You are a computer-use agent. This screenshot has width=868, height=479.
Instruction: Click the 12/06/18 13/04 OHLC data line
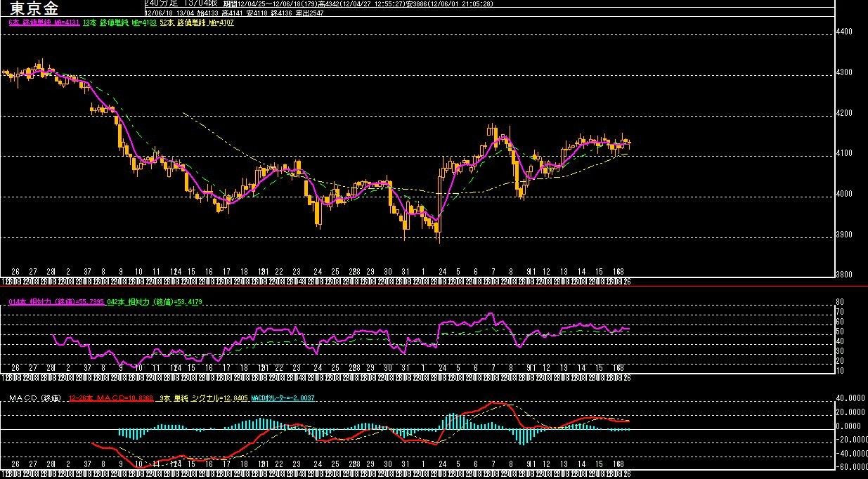coord(234,13)
